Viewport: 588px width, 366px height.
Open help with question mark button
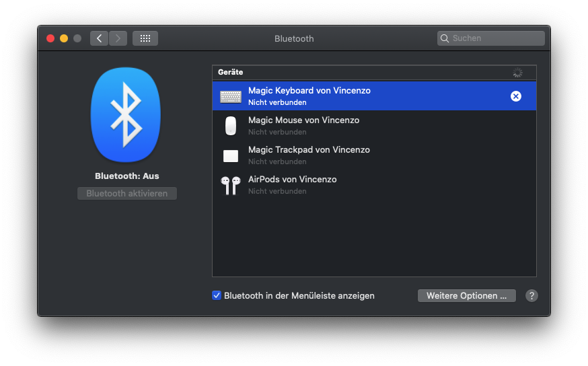pos(531,296)
